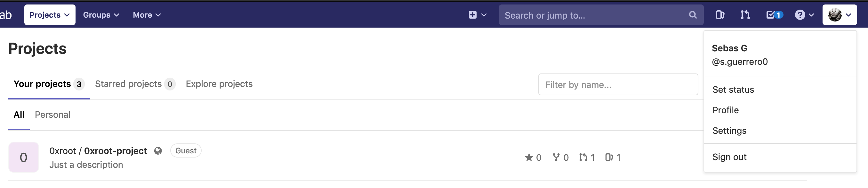Viewport: 868px width, 188px height.
Task: Click the user avatar in navbar
Action: (x=835, y=15)
